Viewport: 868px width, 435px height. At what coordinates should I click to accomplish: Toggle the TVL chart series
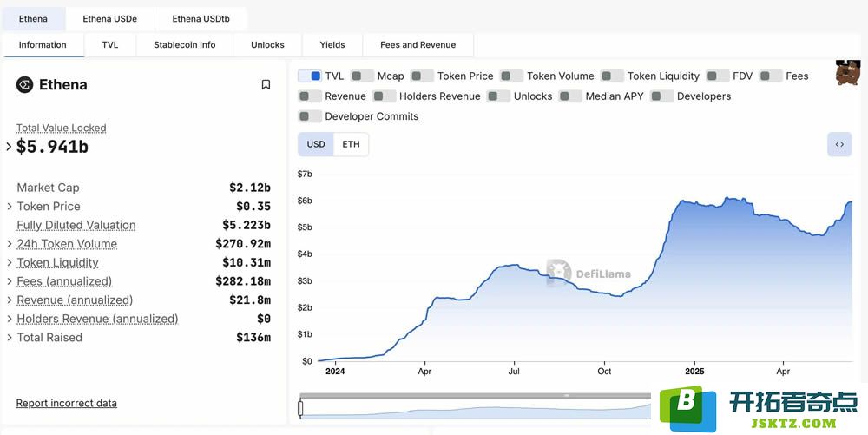[310, 76]
